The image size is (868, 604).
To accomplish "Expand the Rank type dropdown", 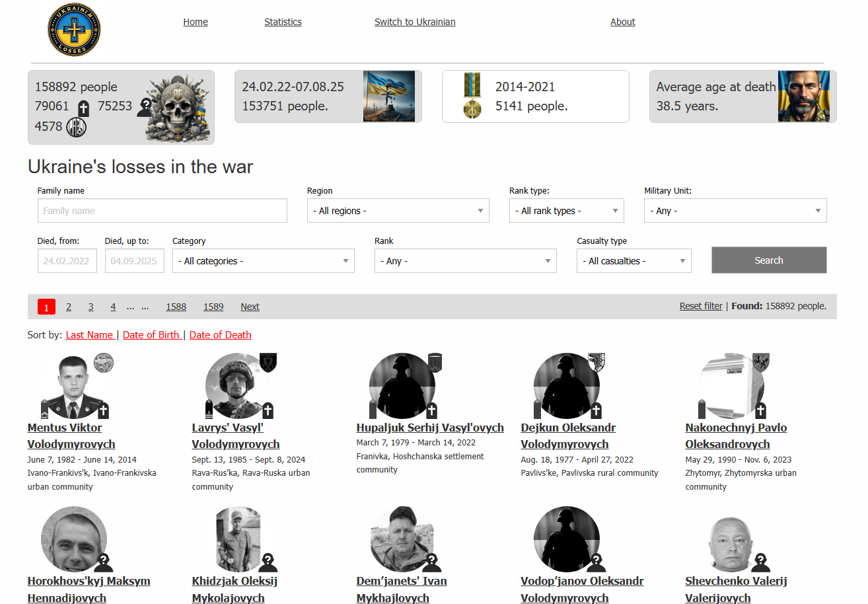I will point(566,211).
